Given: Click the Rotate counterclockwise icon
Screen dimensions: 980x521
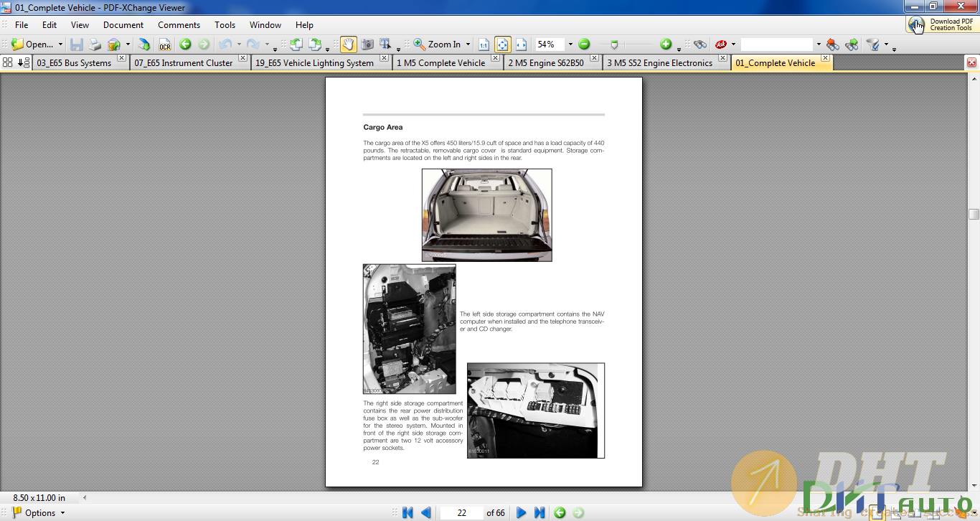Looking at the screenshot, I should (296, 44).
